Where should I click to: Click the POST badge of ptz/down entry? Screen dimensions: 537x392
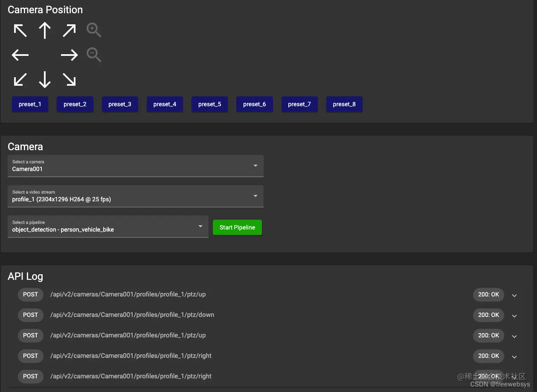pos(30,315)
